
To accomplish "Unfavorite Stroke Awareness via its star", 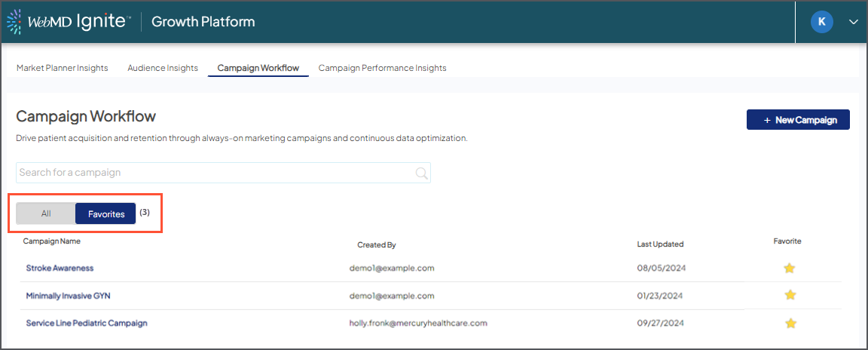I will coord(790,268).
